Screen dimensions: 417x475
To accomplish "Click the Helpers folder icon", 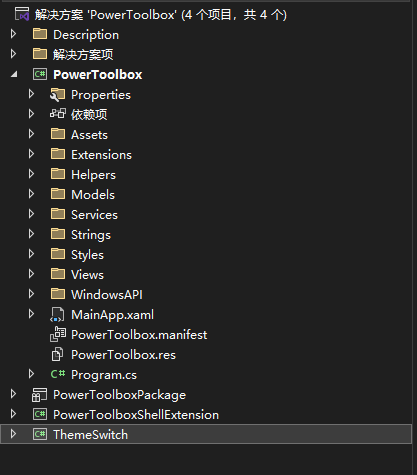I will pyautogui.click(x=58, y=174).
